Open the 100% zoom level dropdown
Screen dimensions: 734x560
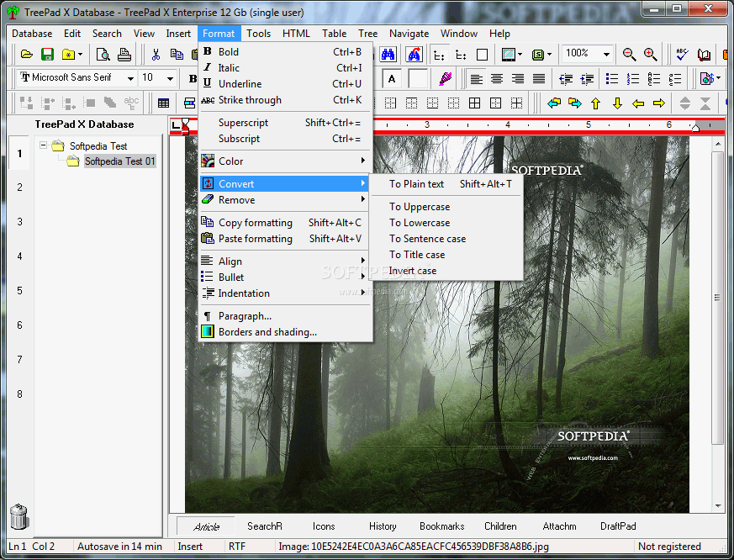coord(606,55)
